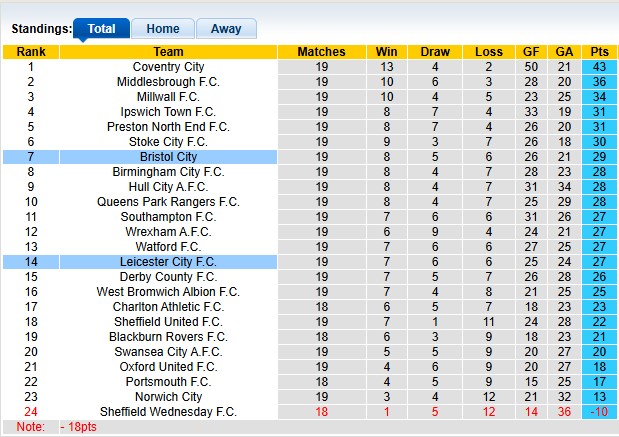This screenshot has width=619, height=437.
Task: Open the Wrexham A.F.C. team page
Action: [x=168, y=232]
